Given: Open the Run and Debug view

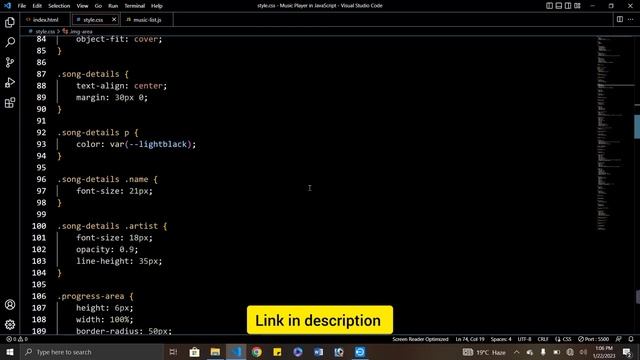Looking at the screenshot, I should [10, 82].
